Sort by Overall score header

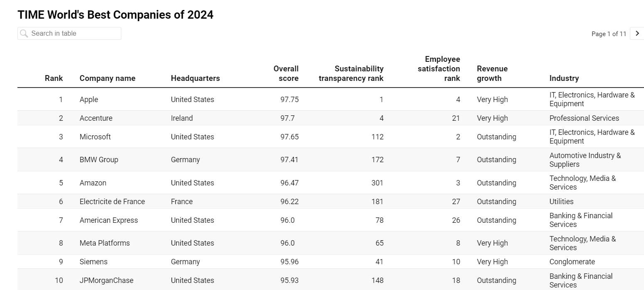(286, 73)
